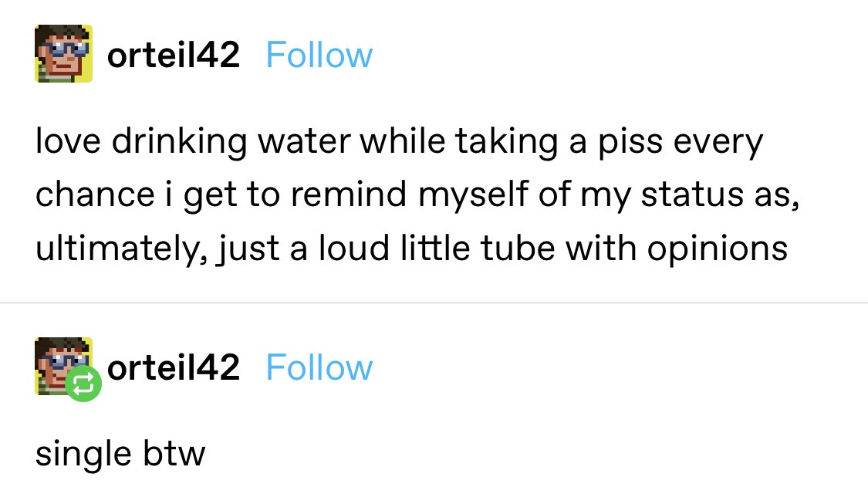868x504 pixels.
Task: Follow orteil42 from the original post
Action: click(x=319, y=56)
